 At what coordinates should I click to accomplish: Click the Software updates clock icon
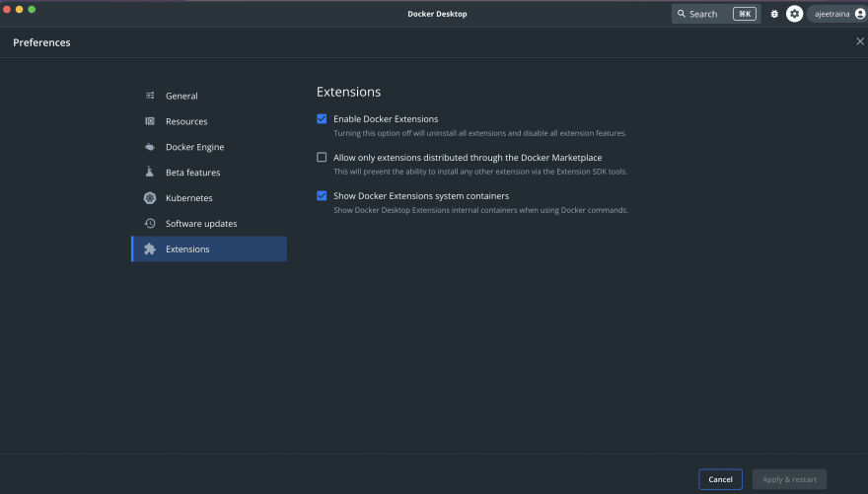[150, 224]
